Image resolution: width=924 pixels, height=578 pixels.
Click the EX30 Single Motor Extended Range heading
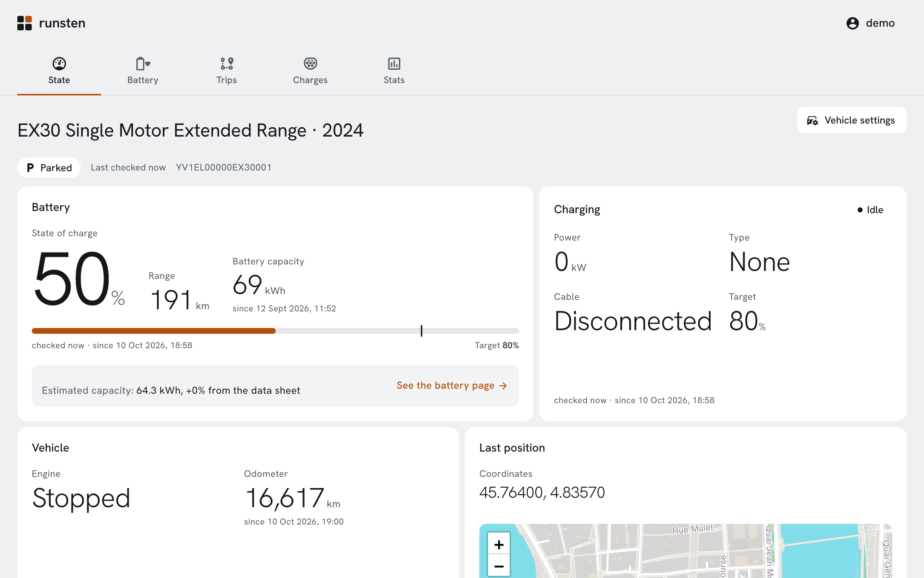click(190, 130)
